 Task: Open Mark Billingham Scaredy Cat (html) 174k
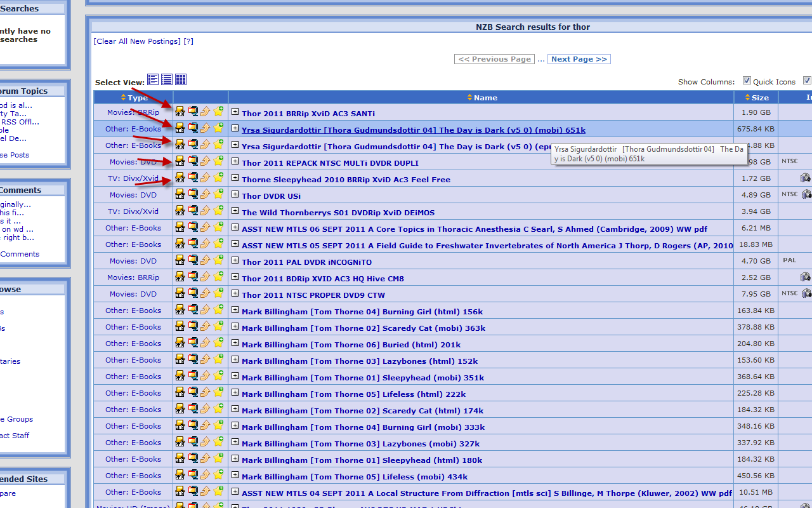tap(362, 411)
